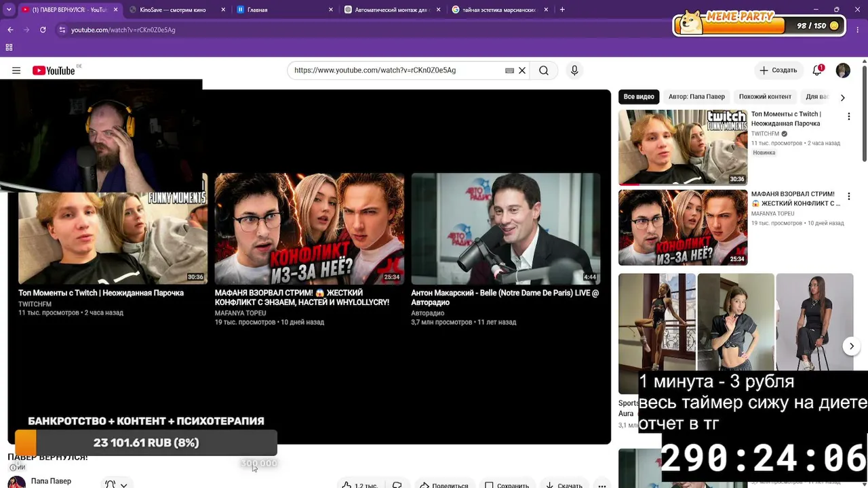Close the Автоматический монтаж tab

pos(439,9)
